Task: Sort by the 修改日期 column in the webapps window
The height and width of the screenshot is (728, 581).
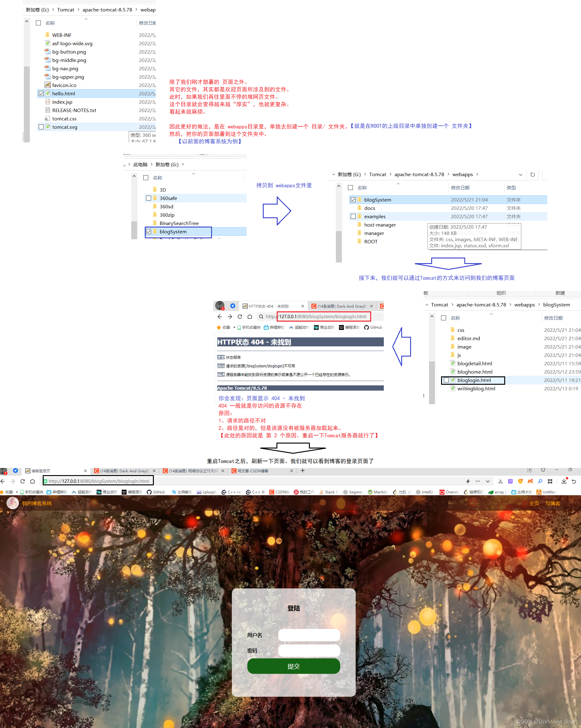Action: pyautogui.click(x=460, y=188)
